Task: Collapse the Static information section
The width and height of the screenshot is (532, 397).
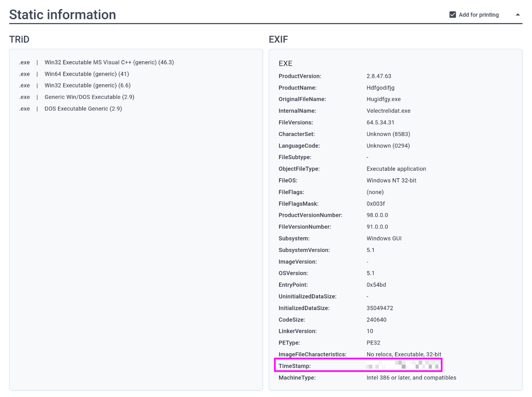Action: [x=518, y=15]
